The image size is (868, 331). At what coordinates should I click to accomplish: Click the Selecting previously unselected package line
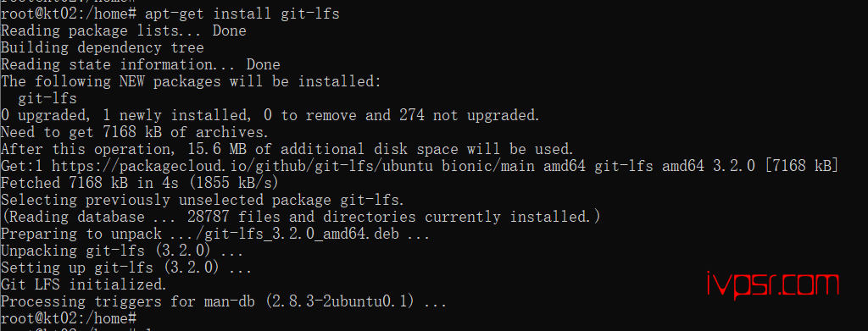pos(203,200)
